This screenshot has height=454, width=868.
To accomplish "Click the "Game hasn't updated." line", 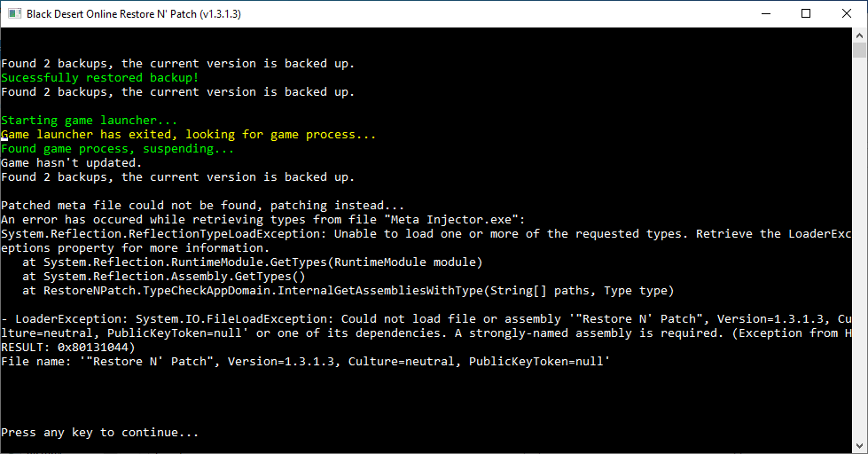I will pyautogui.click(x=72, y=163).
